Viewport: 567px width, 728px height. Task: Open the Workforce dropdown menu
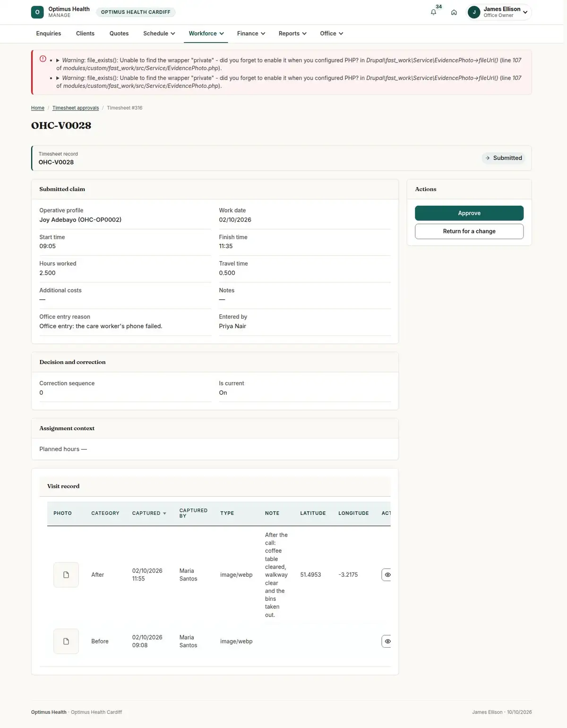click(x=206, y=34)
